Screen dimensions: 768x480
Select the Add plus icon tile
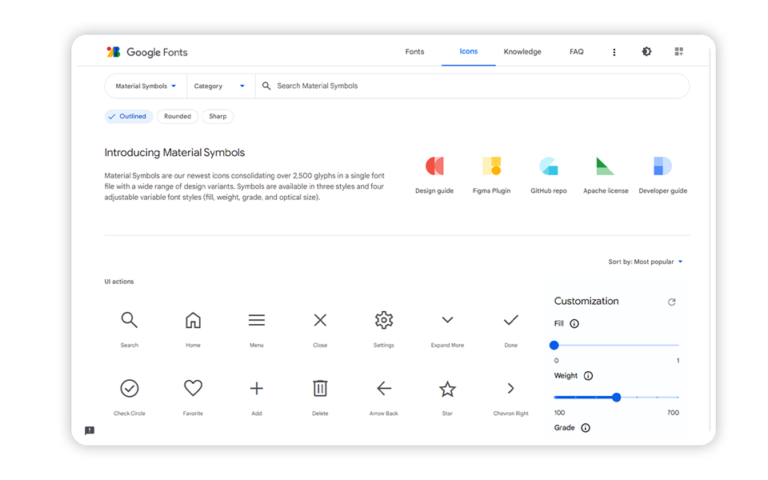257,397
